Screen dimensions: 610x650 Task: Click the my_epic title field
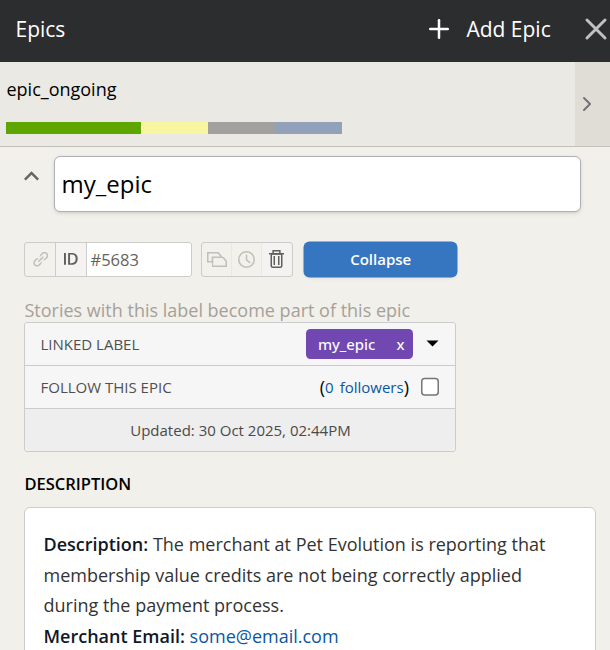(317, 184)
